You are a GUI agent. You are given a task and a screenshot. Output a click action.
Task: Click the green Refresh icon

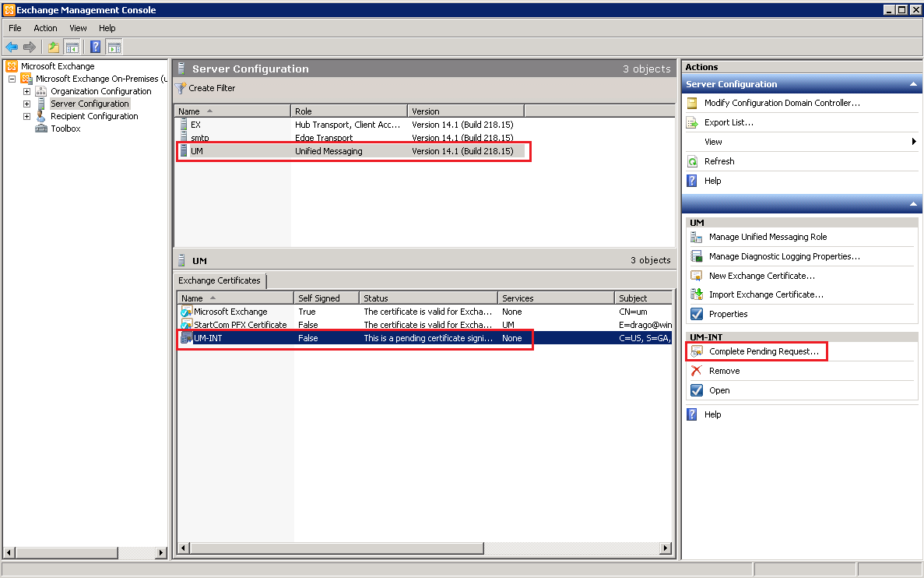click(x=692, y=161)
